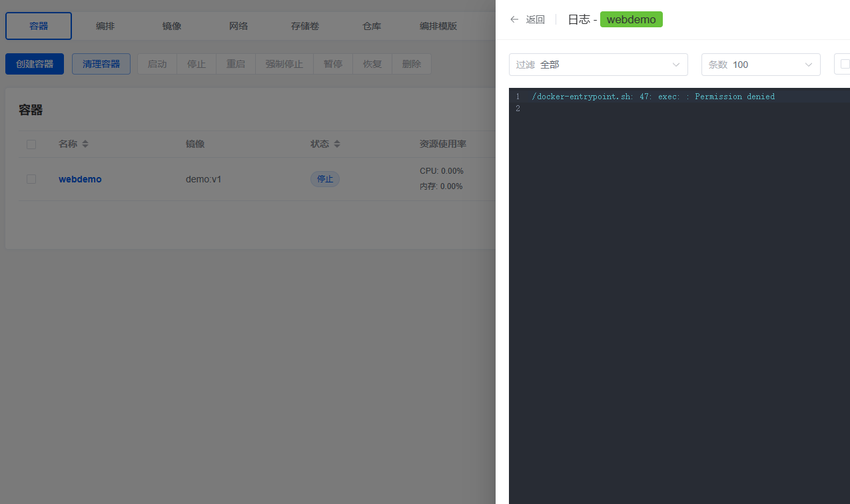Click the back arrow next to 返回
Screen dimensions: 850x504
pyautogui.click(x=514, y=19)
